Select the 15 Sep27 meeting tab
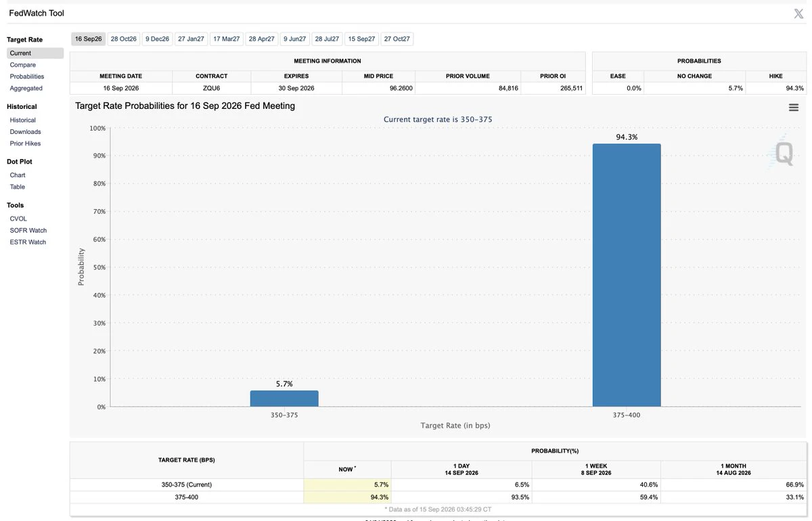Screen dimensions: 812x521 coord(362,39)
